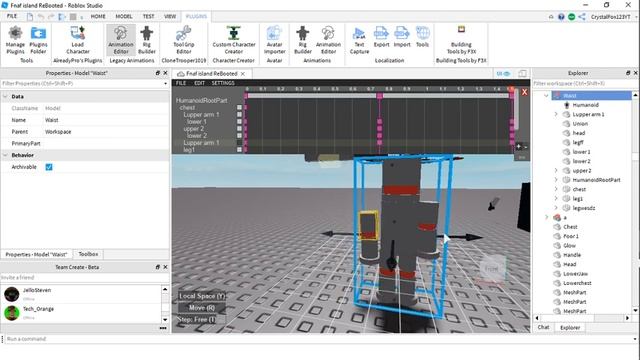Click the help question mark icon
Screen dimensions: 640x360
pos(561,17)
